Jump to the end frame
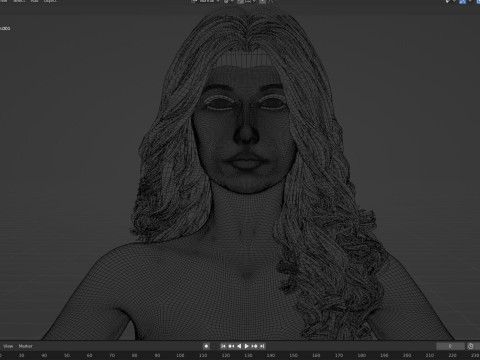The image size is (480, 360). pyautogui.click(x=262, y=346)
